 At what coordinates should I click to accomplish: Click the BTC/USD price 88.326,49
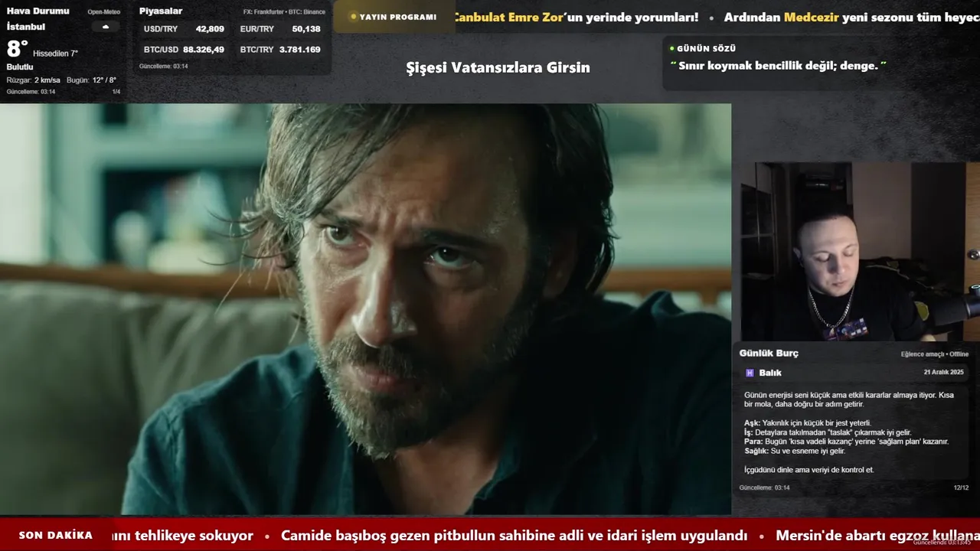[204, 49]
